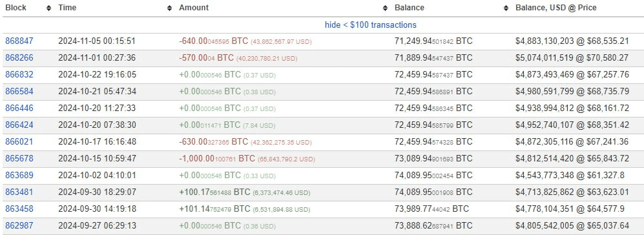Sort by Amount using its arrows
Viewport: 644px width, 235px height.
[385, 8]
